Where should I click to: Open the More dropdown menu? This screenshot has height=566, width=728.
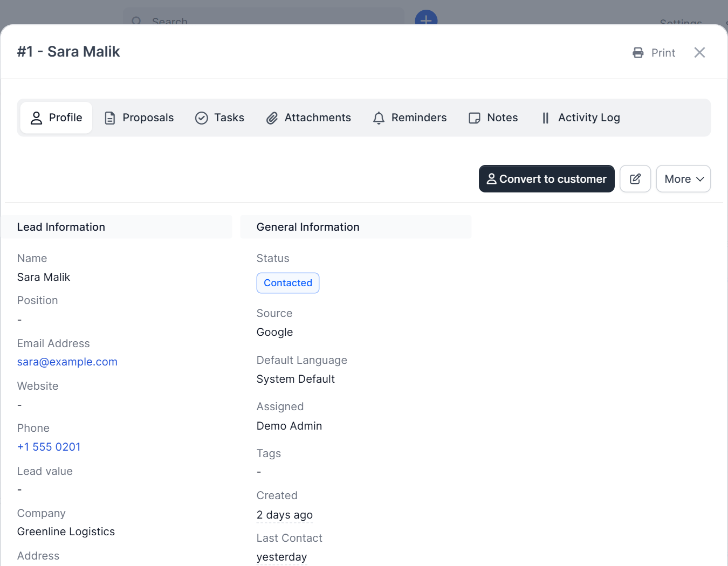point(683,179)
